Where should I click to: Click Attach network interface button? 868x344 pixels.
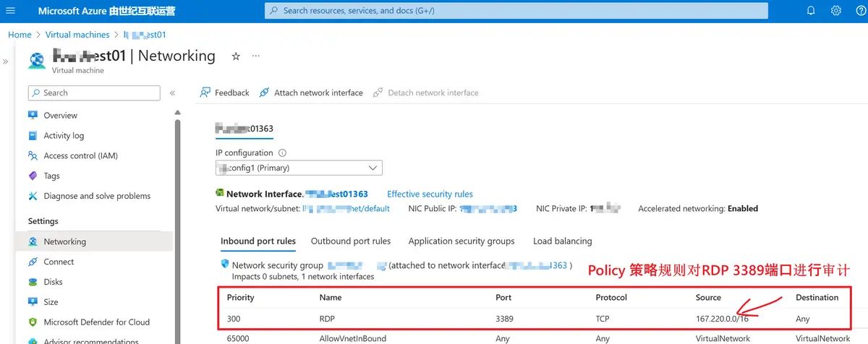[x=311, y=93]
